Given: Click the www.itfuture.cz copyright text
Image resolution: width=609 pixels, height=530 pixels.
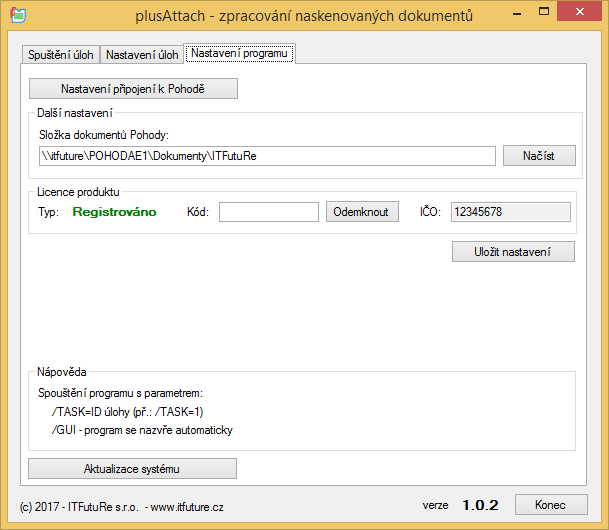Looking at the screenshot, I should [x=187, y=507].
